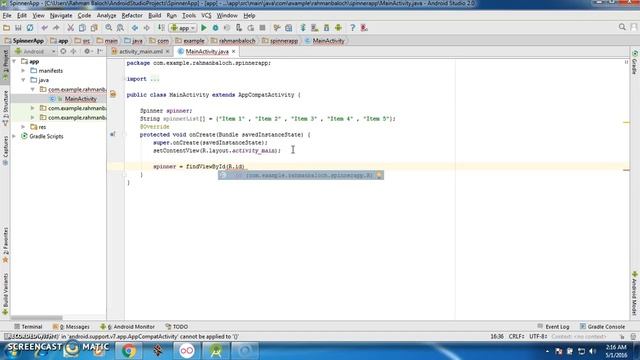Screen dimensions: 640x360
Task: Toggle the Captures side panel
Action: 5,150
